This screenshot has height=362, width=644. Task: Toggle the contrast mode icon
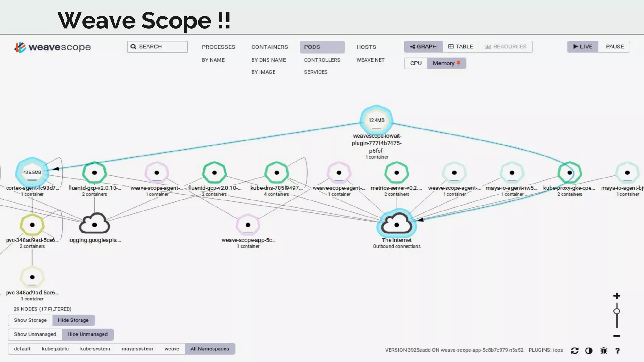pyautogui.click(x=589, y=351)
